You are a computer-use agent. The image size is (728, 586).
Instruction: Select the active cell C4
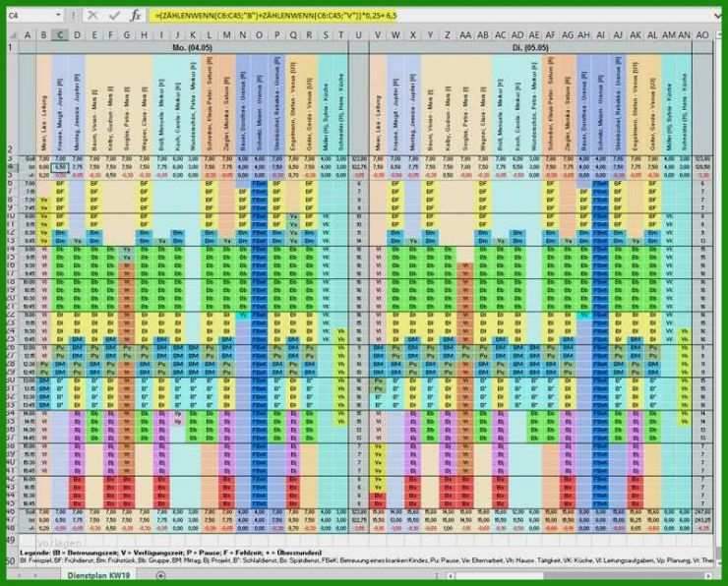[61, 167]
